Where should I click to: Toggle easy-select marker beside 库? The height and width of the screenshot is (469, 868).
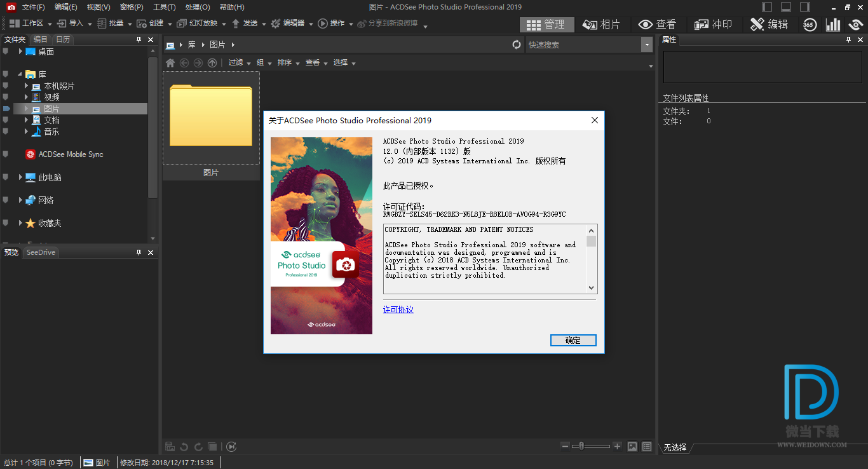[x=6, y=74]
